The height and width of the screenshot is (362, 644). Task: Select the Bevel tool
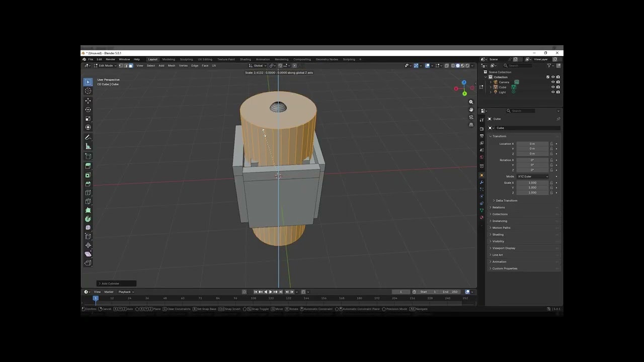88,184
